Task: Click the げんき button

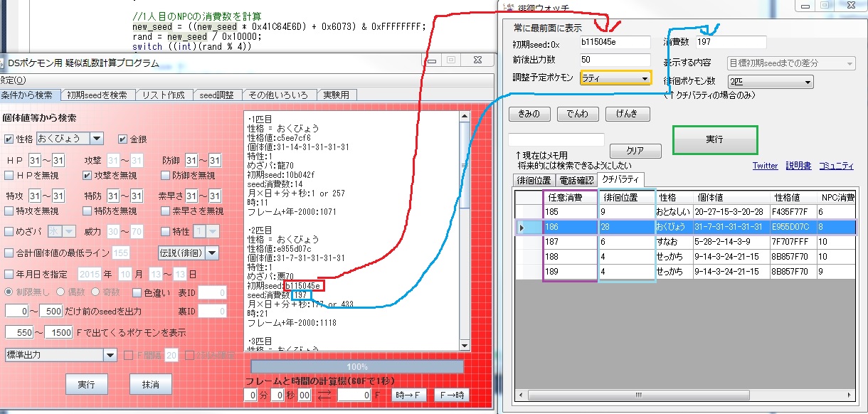Action: pos(626,114)
